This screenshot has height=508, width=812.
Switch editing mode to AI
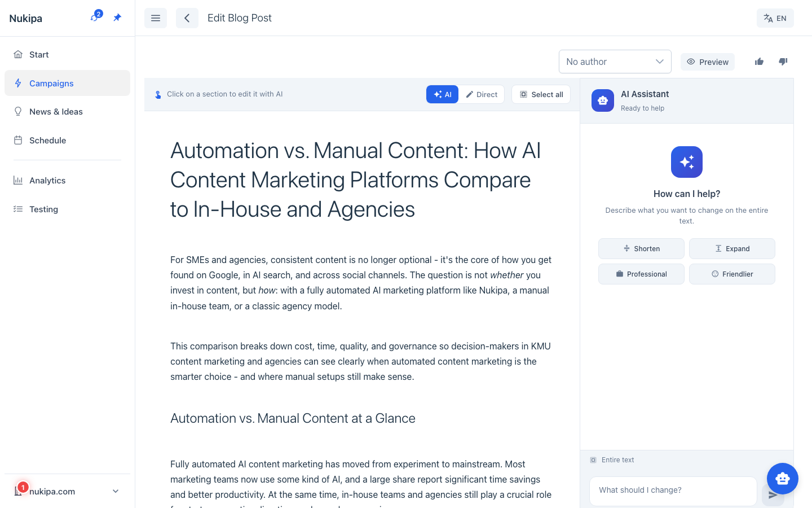point(442,94)
